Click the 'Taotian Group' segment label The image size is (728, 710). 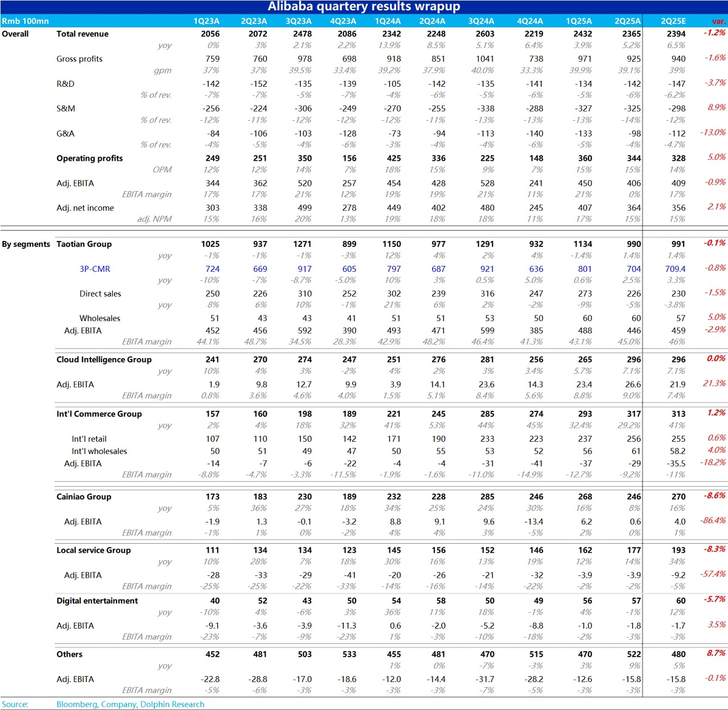point(84,244)
